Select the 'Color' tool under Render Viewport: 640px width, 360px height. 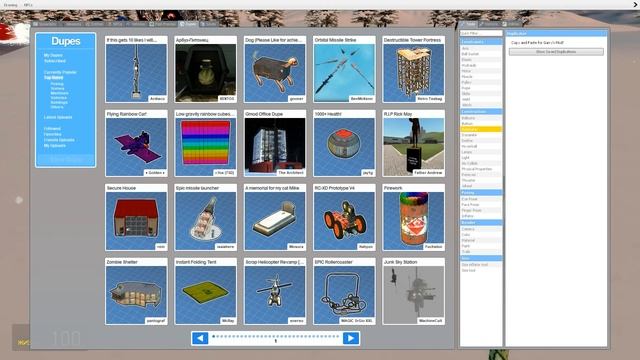coord(481,235)
